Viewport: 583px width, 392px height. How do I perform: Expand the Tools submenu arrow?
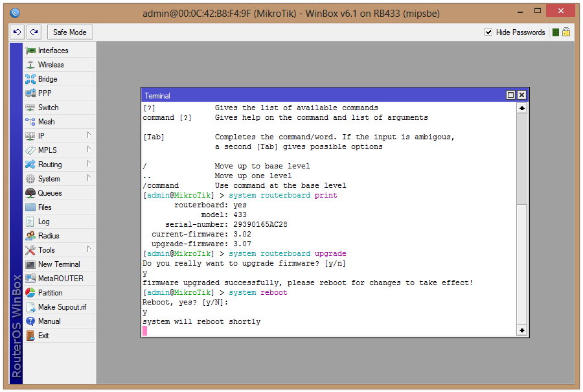pos(89,249)
